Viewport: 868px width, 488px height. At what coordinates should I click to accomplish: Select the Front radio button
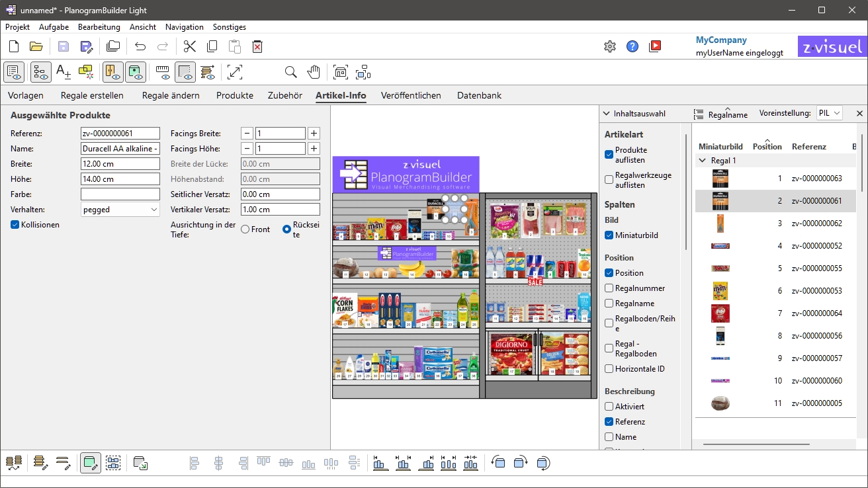pos(245,229)
